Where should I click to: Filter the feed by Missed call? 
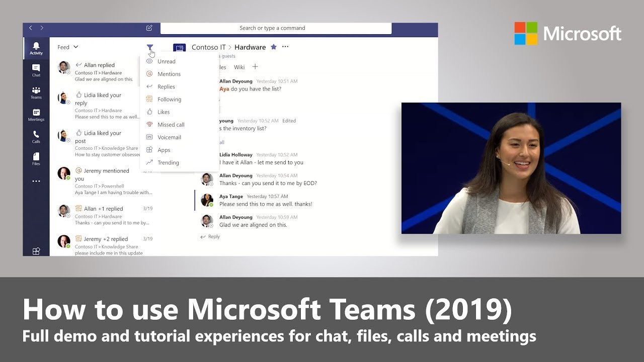pos(172,125)
